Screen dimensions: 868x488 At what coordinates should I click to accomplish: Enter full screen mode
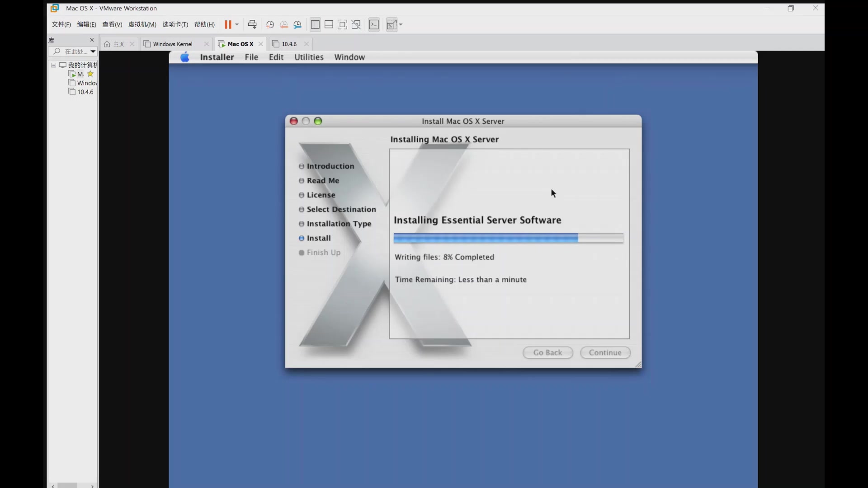343,24
